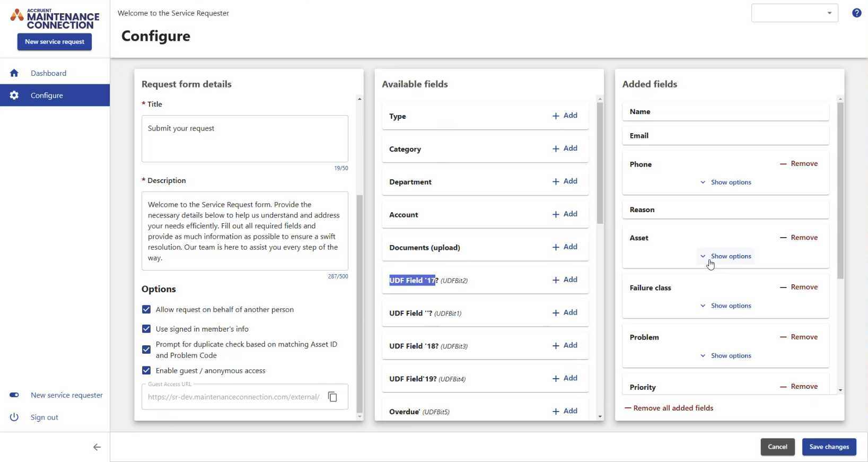
Task: Click the Configure gear icon
Action: point(14,95)
